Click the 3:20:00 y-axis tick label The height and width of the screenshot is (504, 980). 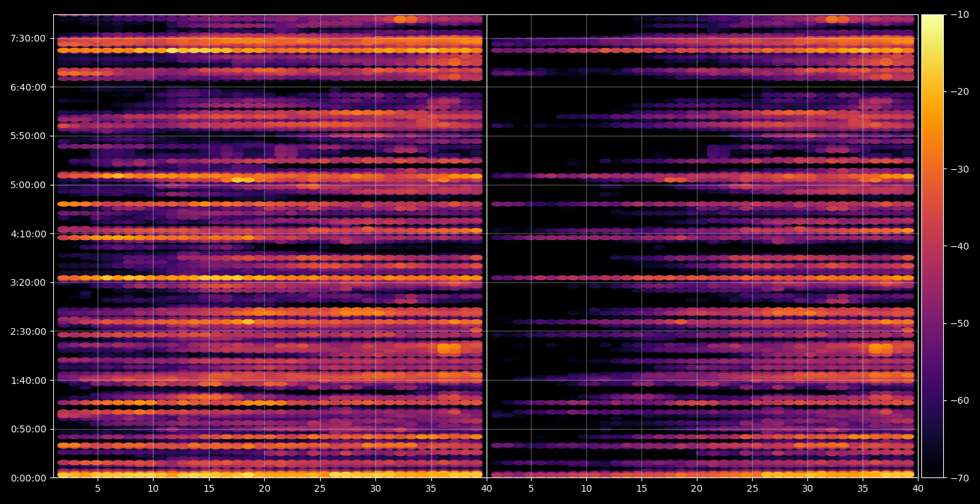click(28, 282)
